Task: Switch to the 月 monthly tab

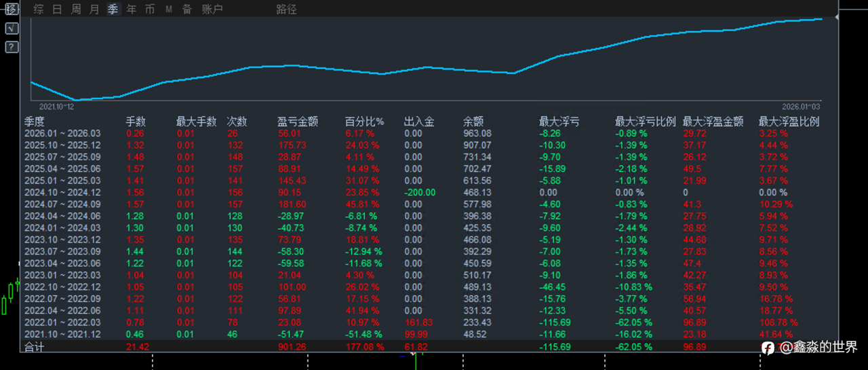Action: [94, 10]
